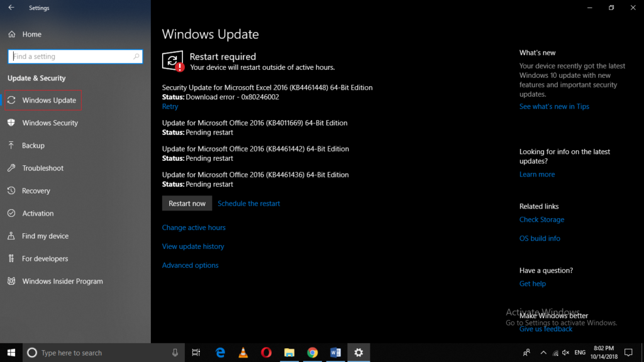
Task: Open Task View from the taskbar
Action: click(x=196, y=353)
